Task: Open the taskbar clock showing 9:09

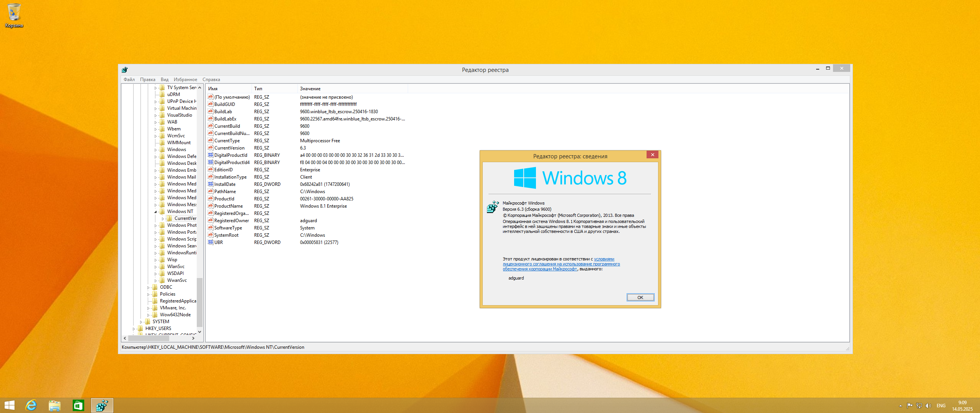Action: [x=962, y=405]
